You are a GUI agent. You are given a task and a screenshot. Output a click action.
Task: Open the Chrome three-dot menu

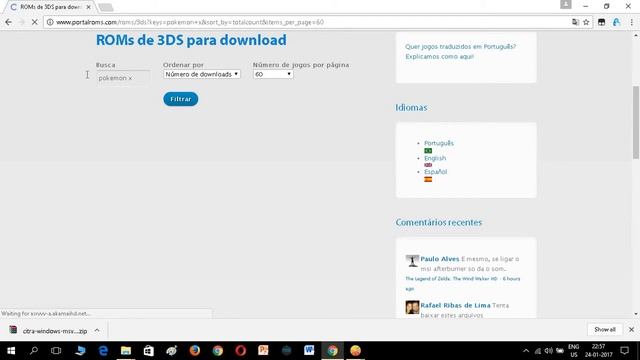point(631,22)
